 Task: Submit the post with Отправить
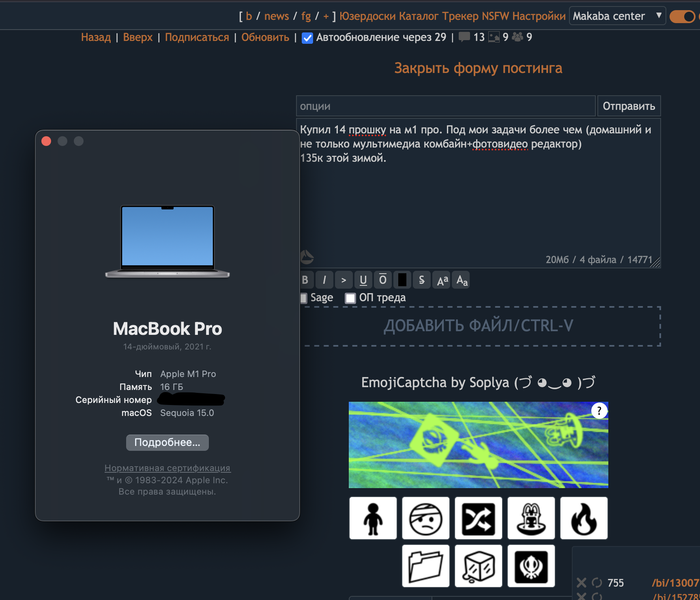point(629,106)
